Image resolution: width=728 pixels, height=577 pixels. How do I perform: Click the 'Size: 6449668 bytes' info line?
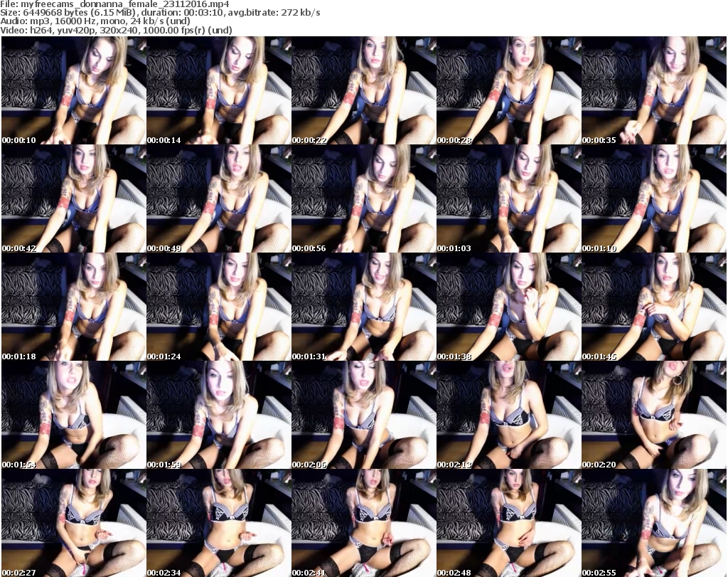click(160, 13)
